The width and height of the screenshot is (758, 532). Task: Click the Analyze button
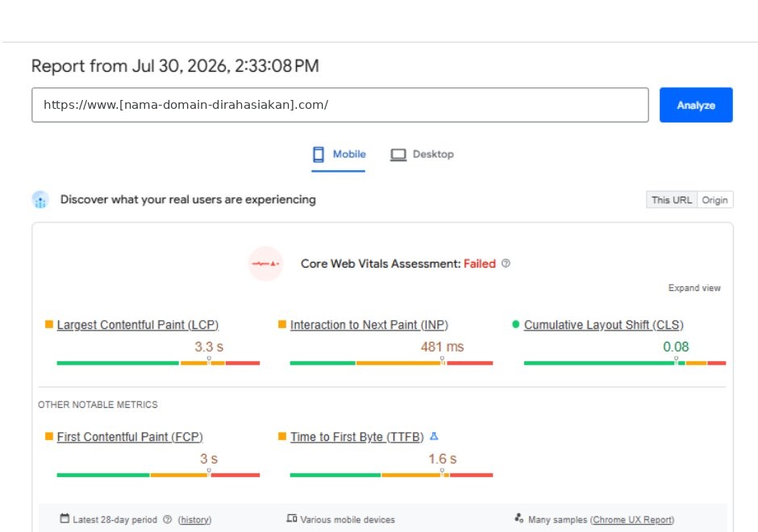pyautogui.click(x=696, y=105)
